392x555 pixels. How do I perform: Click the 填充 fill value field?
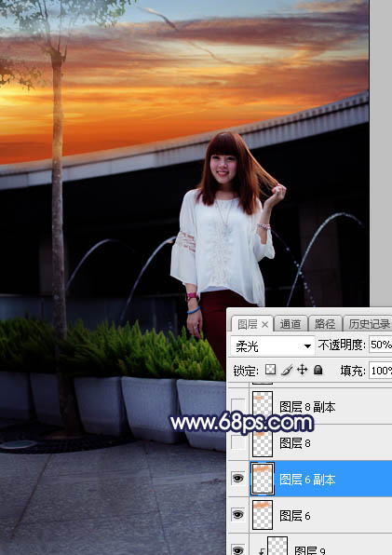coord(380,371)
